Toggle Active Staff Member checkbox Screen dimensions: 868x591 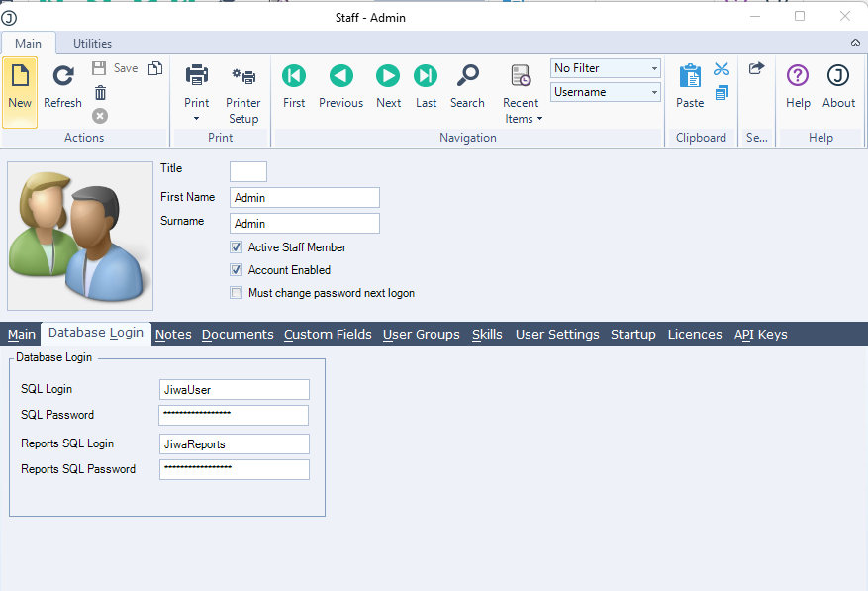237,247
